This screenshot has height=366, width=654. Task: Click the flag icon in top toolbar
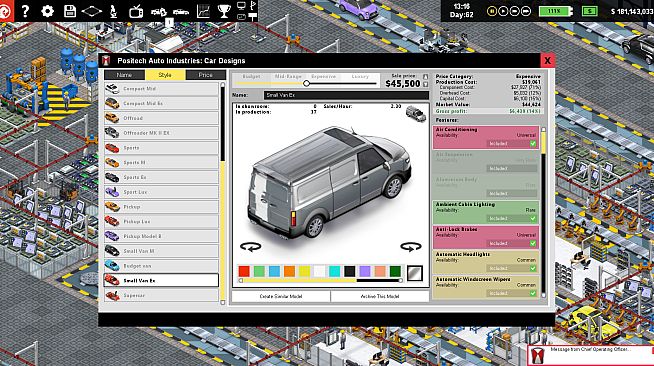tap(253, 5)
